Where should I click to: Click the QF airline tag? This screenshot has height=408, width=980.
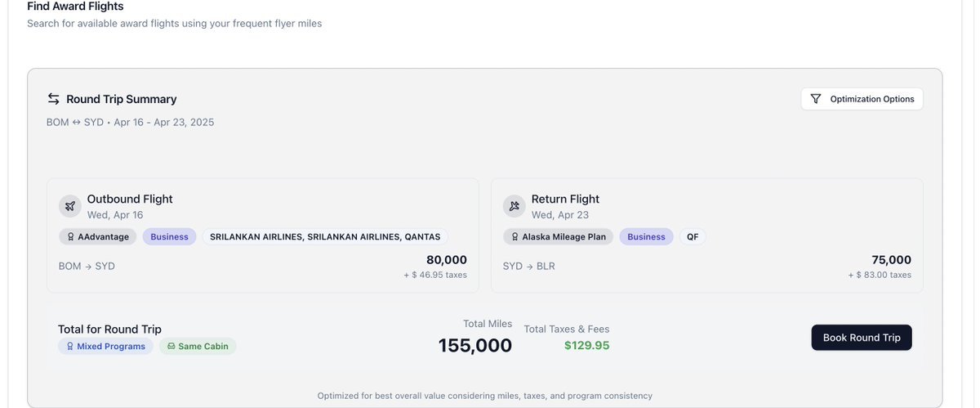click(x=692, y=237)
